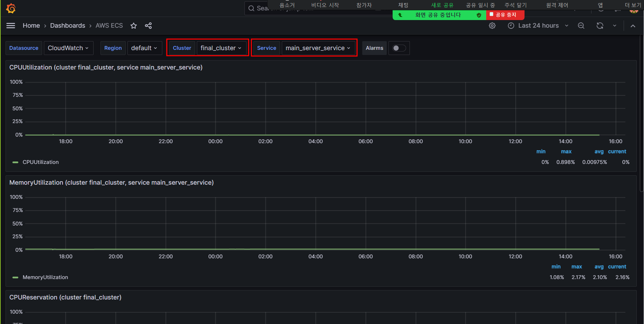The height and width of the screenshot is (324, 644).
Task: Open the final_cluster Cluster dropdown
Action: 221,48
